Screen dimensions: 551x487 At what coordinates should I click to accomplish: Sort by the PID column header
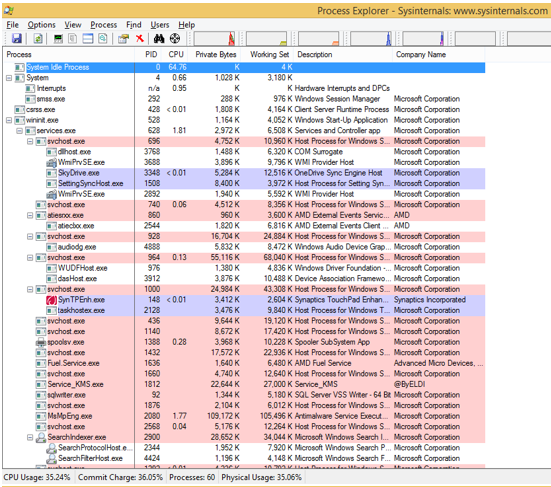(x=148, y=54)
